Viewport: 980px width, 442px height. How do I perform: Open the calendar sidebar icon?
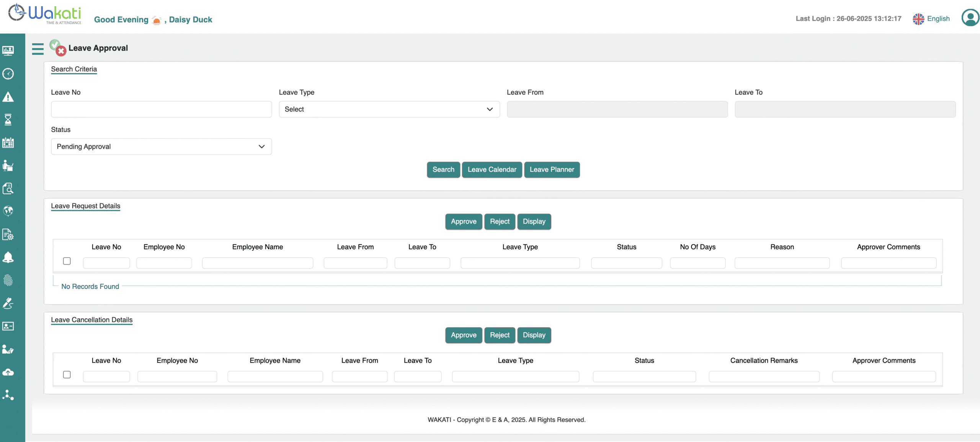pos(8,143)
